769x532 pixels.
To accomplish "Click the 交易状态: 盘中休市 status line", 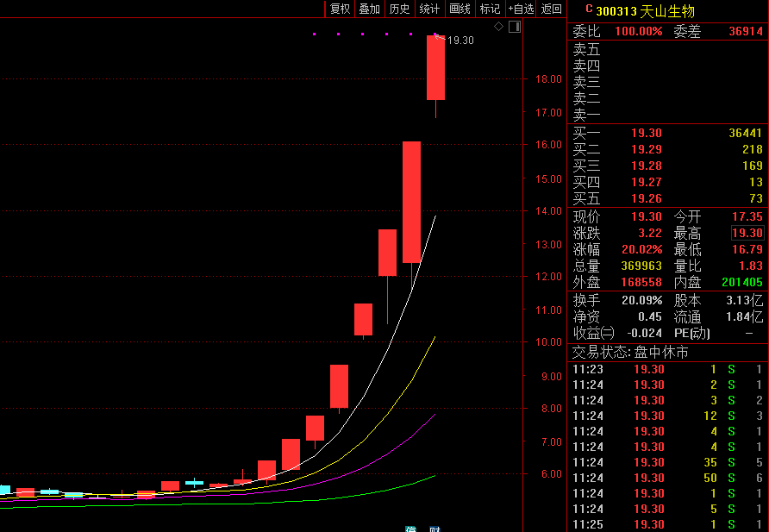I will coord(630,352).
